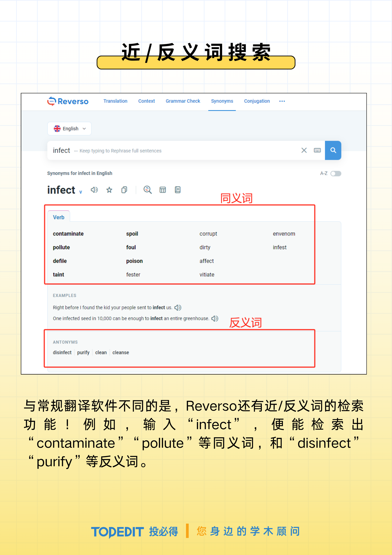The width and height of the screenshot is (392, 555).
Task: Switch to the Context tab
Action: click(146, 101)
